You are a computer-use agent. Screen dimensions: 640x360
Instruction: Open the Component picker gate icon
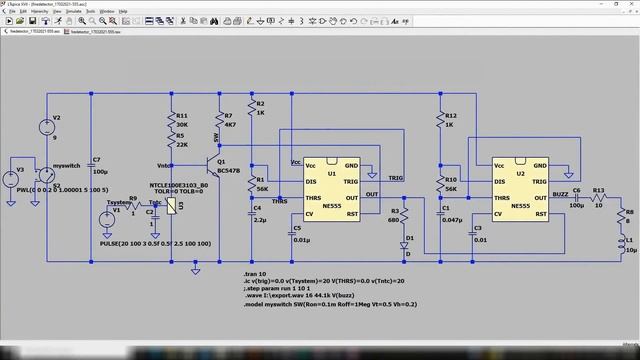322,21
